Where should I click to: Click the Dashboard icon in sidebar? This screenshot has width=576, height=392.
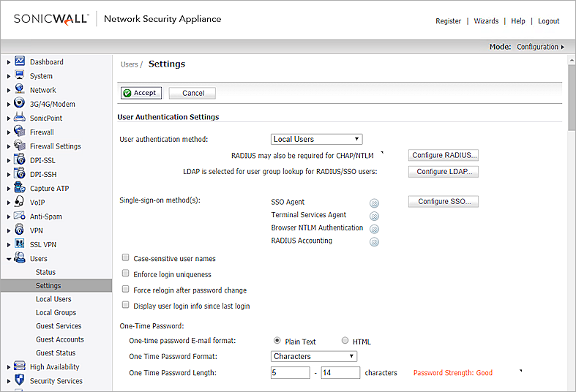pos(20,62)
